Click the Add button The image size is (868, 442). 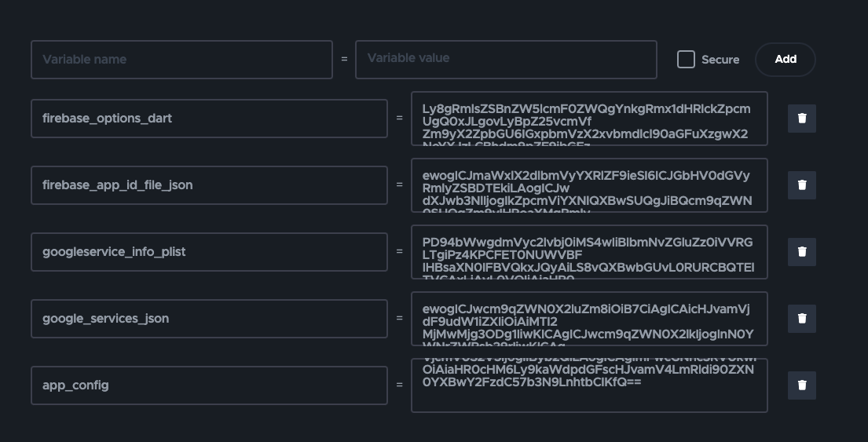coord(785,60)
